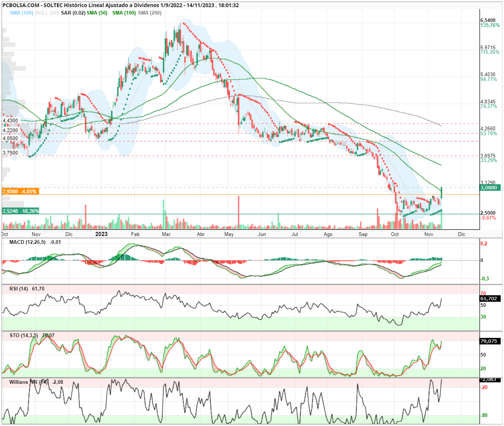Click the 115,26% percentage label
Image resolution: width=504 pixels, height=426 pixels.
(490, 52)
